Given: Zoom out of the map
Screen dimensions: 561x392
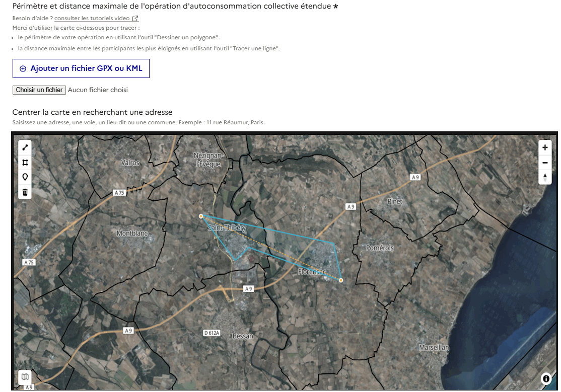Looking at the screenshot, I should [545, 162].
